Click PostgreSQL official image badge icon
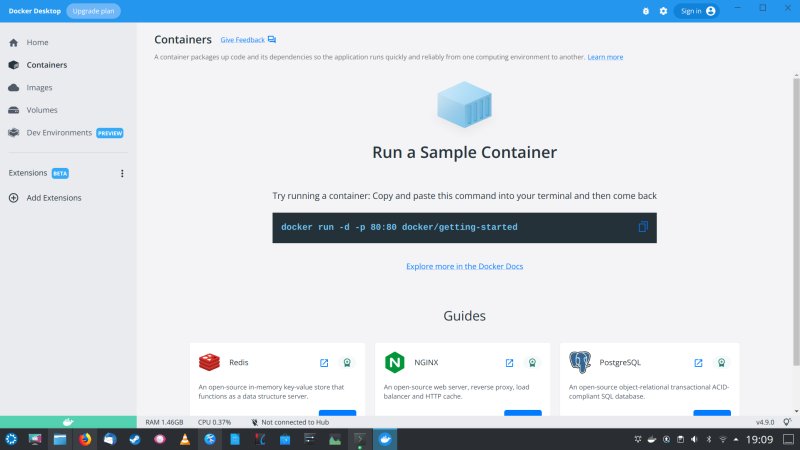Screen dimensions: 800x450 point(721,363)
